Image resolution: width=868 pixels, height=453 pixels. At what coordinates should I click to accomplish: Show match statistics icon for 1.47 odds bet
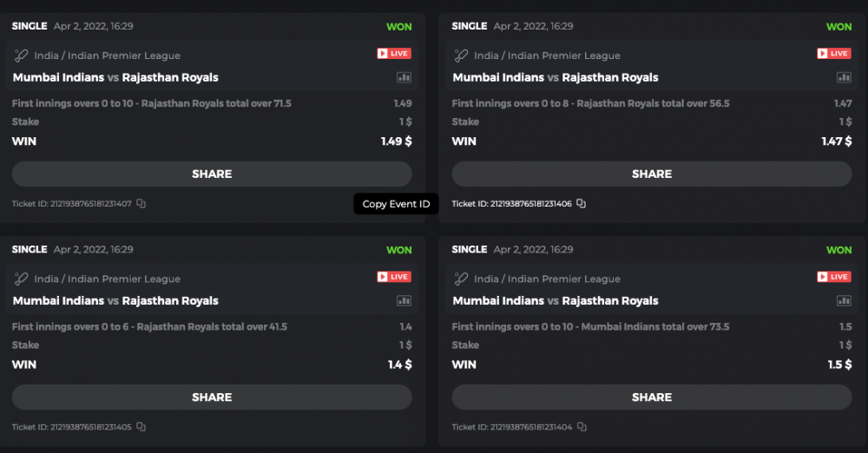844,77
